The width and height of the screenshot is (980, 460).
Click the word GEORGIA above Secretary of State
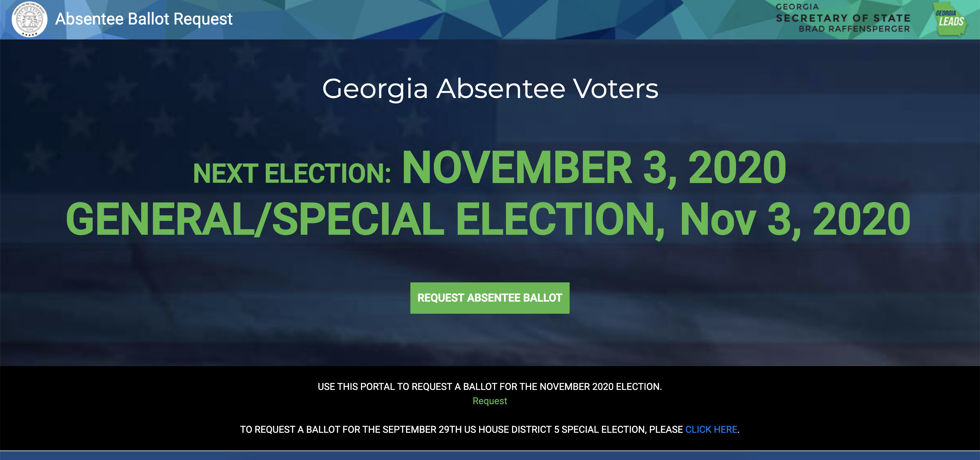tap(797, 7)
